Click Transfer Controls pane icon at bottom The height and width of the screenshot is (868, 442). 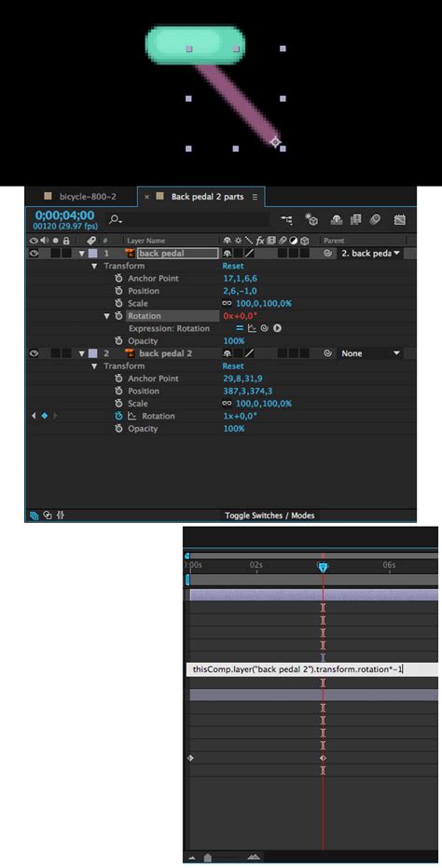pos(48,516)
